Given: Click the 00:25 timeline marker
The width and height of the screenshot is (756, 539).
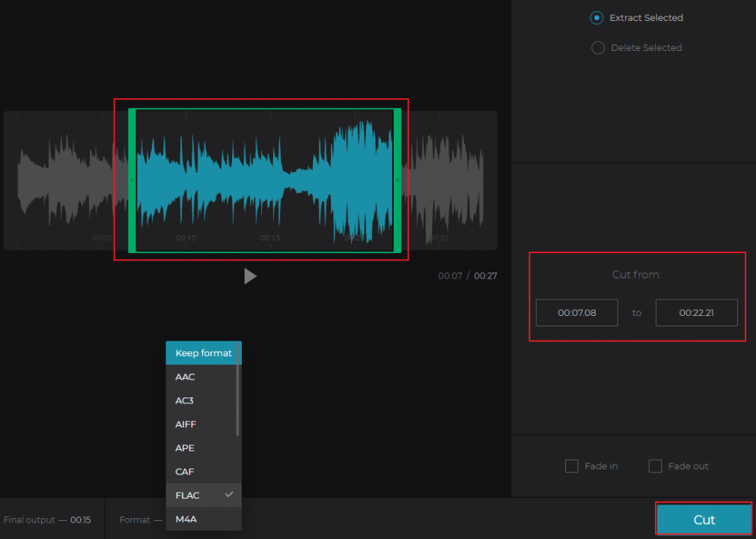Looking at the screenshot, I should pos(439,238).
